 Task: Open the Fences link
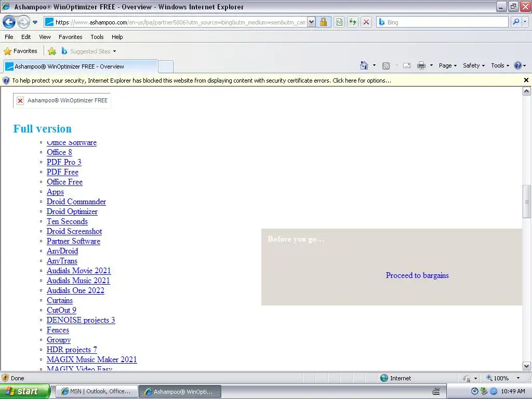(58, 330)
